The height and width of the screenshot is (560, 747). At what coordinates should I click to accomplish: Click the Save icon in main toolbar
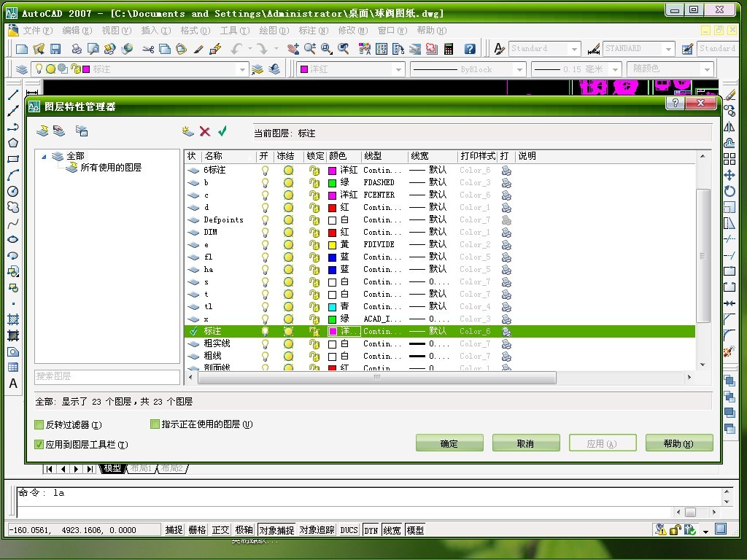point(55,49)
